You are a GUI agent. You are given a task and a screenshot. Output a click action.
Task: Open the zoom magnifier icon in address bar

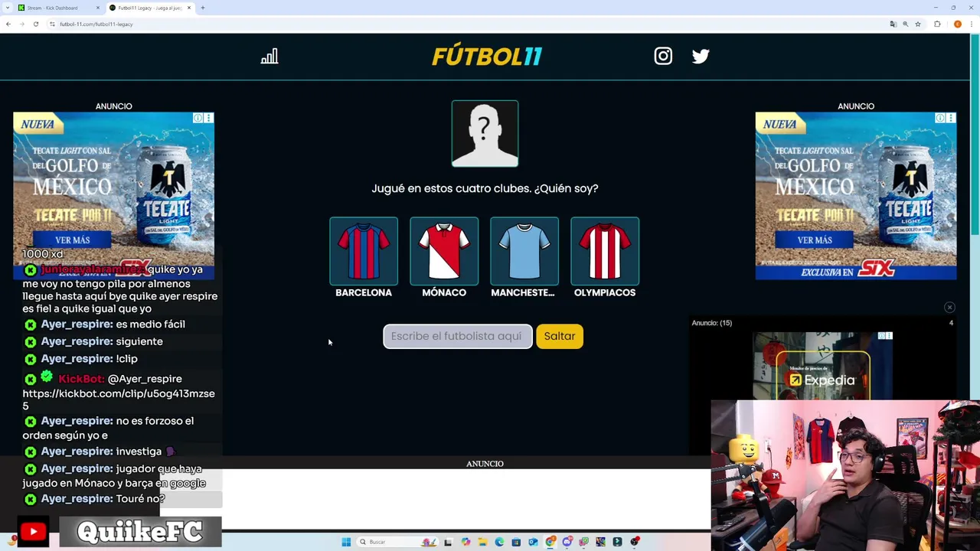click(x=905, y=24)
